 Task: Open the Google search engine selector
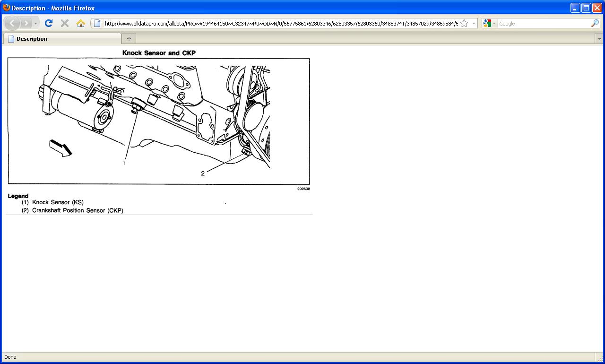(489, 23)
